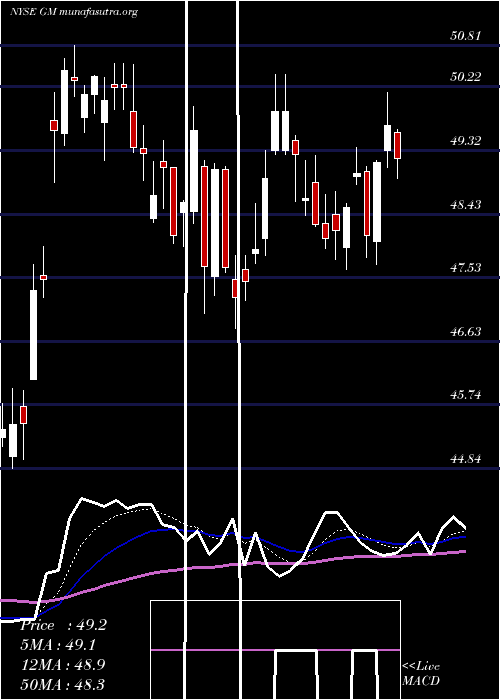This screenshot has width=500, height=700.
Task: Select the 44.84 price level label
Action: tap(466, 458)
